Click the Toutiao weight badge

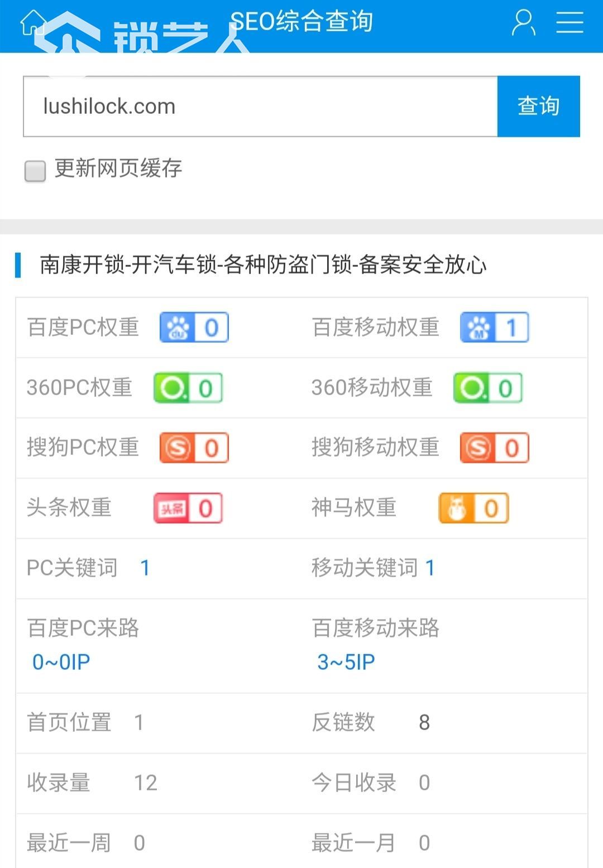pos(188,508)
